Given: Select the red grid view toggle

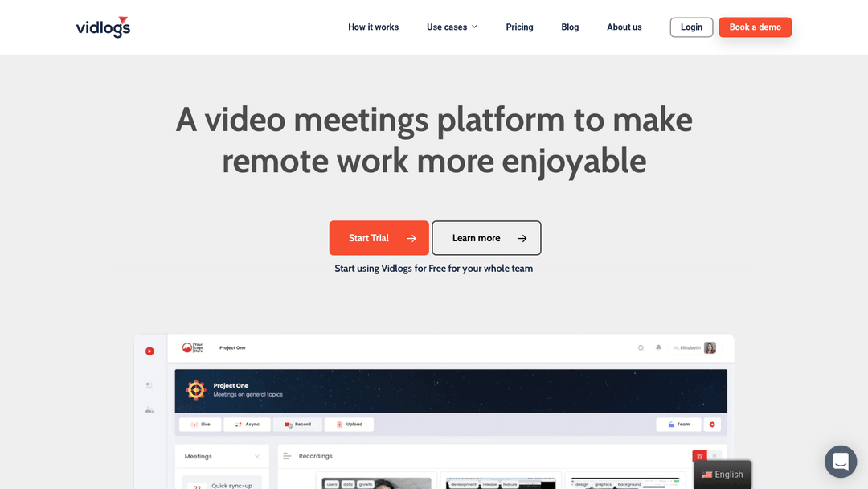Looking at the screenshot, I should click(x=699, y=456).
